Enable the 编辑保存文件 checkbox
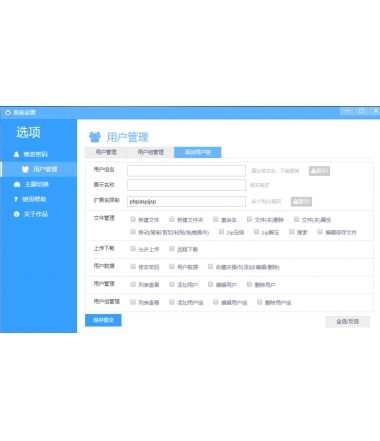 (x=320, y=232)
